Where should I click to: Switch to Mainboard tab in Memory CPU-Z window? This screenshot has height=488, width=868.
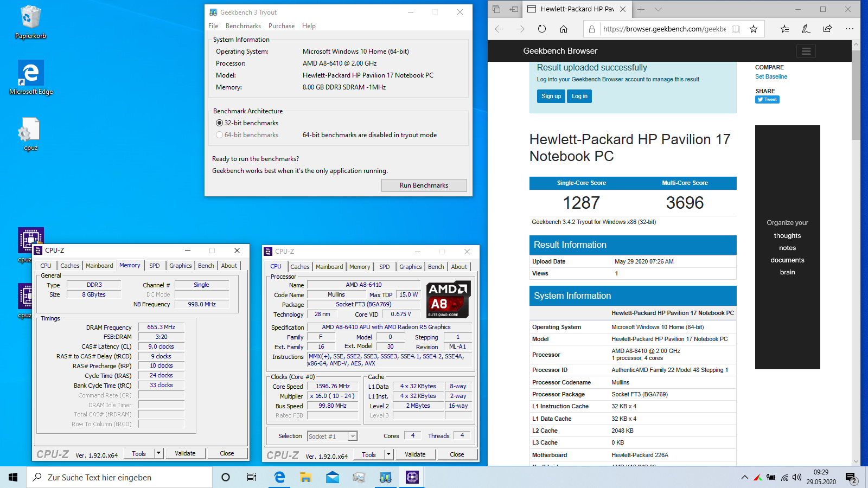pyautogui.click(x=99, y=266)
